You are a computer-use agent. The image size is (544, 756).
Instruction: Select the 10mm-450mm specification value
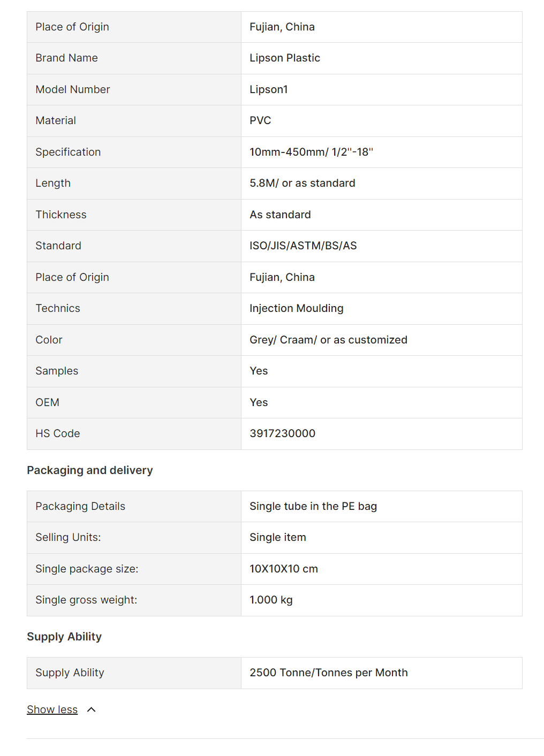[x=311, y=152]
